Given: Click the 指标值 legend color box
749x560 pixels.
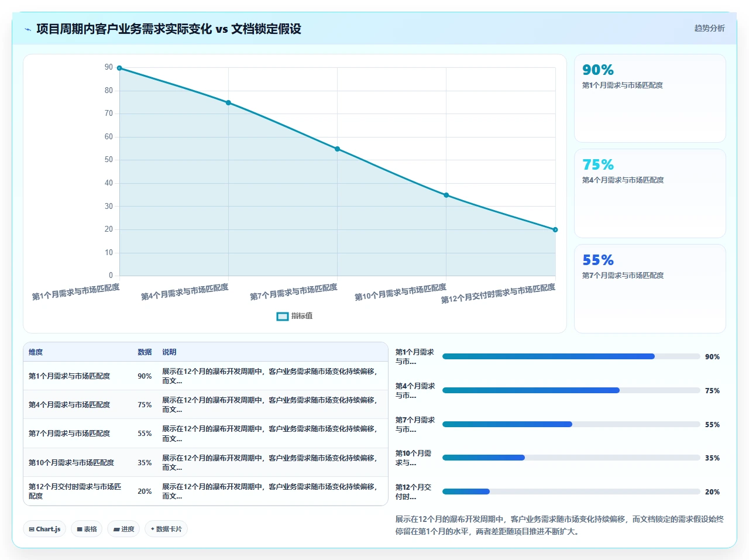Looking at the screenshot, I should point(283,316).
